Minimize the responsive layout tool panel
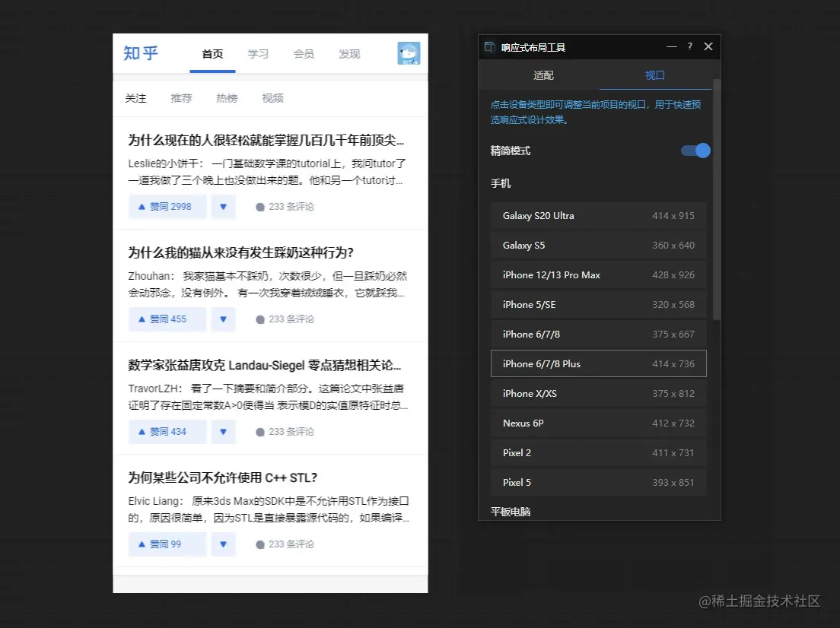The height and width of the screenshot is (628, 840). point(671,46)
